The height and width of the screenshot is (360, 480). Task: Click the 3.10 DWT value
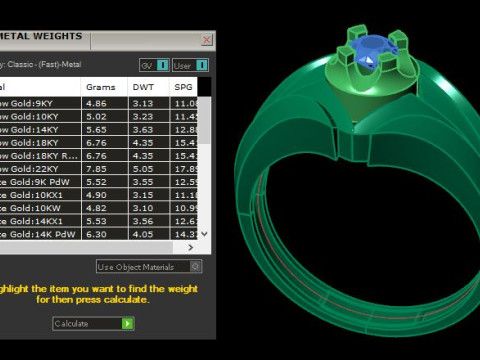143,208
